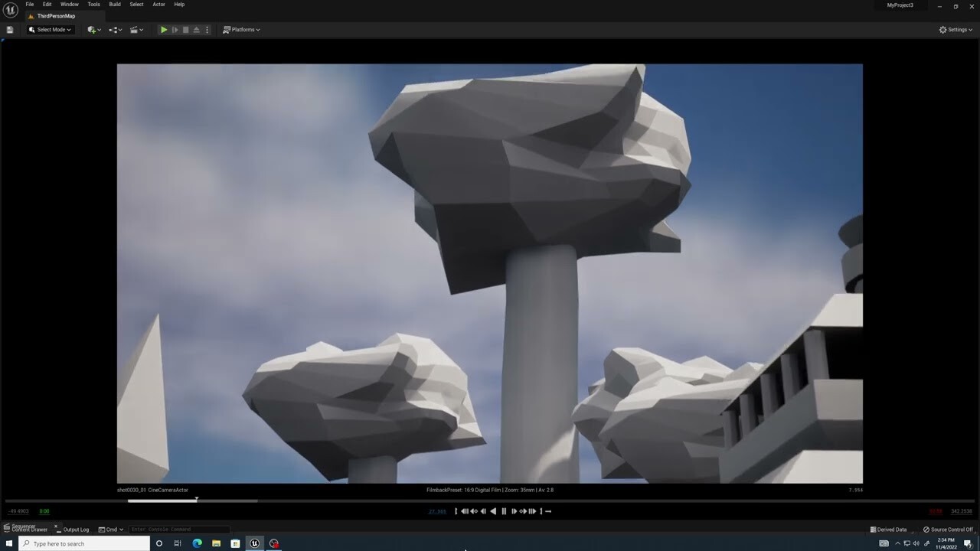Click the Enter Console Command input field
Image resolution: width=980 pixels, height=551 pixels.
click(180, 529)
